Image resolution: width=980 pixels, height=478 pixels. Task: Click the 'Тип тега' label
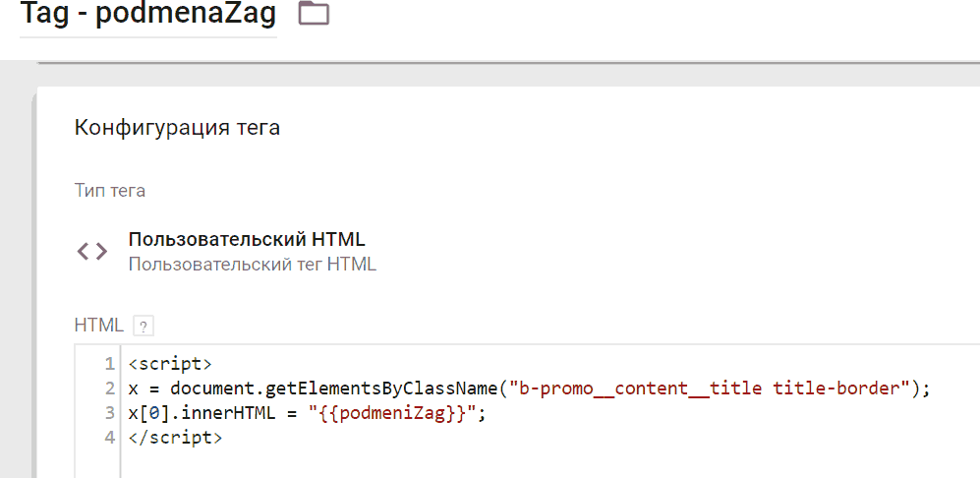point(110,190)
